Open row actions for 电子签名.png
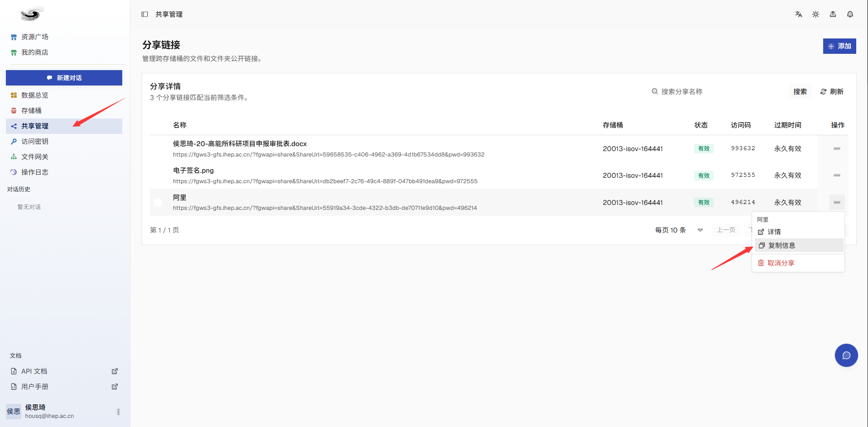 [837, 176]
